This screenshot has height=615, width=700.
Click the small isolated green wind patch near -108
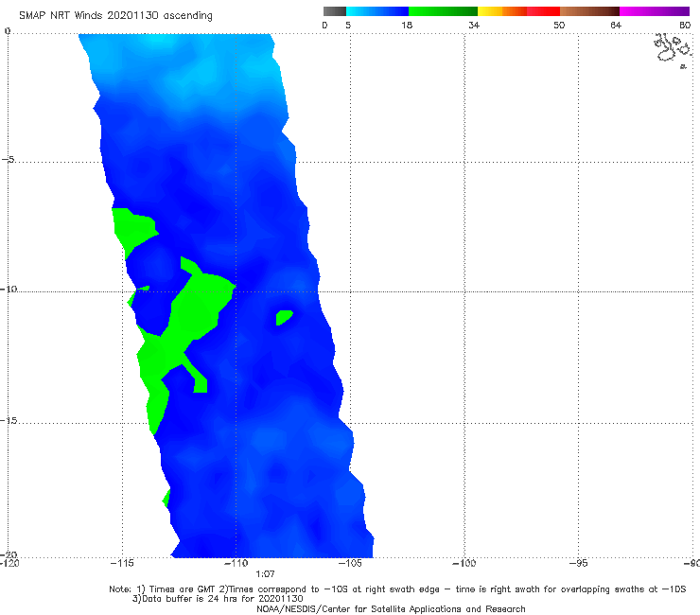pyautogui.click(x=284, y=317)
